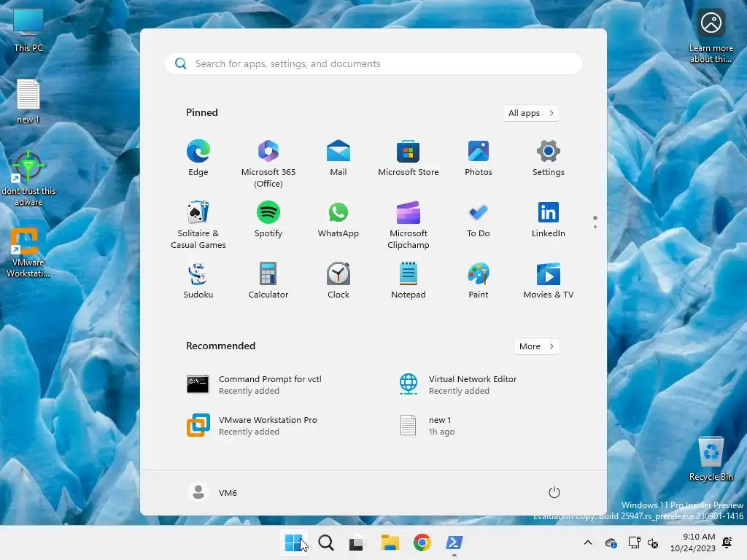The image size is (747, 560).
Task: Open the notification bell icon
Action: [x=727, y=542]
